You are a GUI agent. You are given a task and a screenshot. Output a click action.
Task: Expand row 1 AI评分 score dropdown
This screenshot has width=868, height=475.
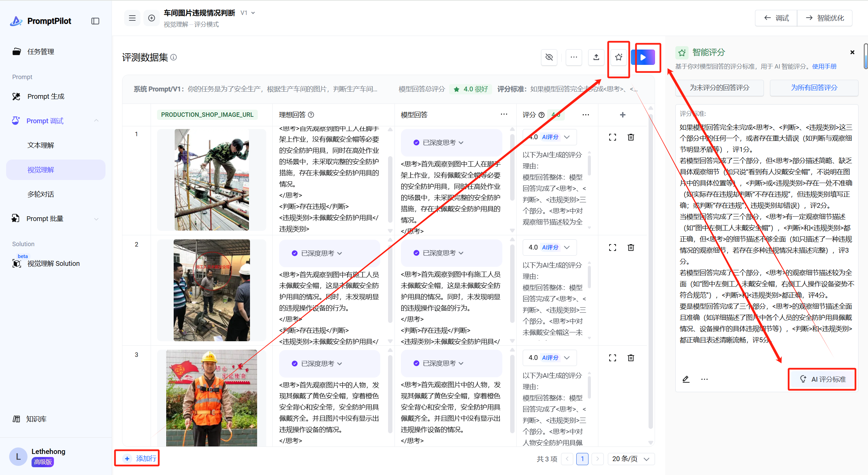click(566, 137)
